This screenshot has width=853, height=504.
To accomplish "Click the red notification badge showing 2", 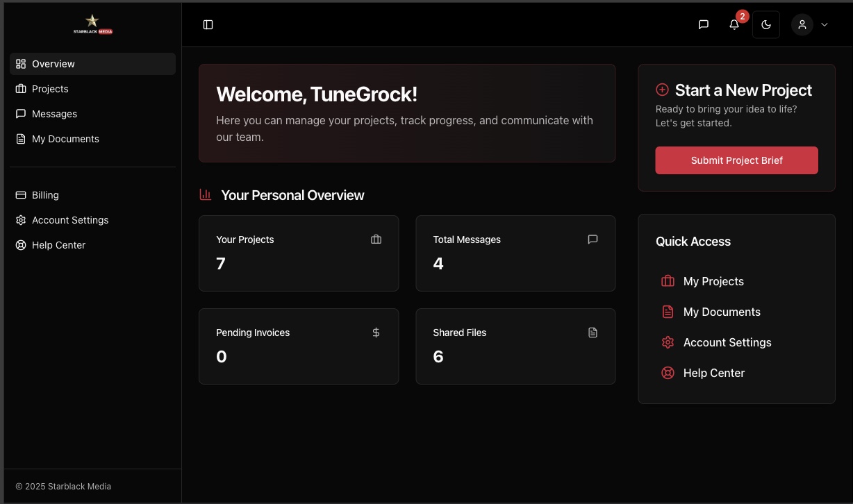I will pyautogui.click(x=742, y=15).
